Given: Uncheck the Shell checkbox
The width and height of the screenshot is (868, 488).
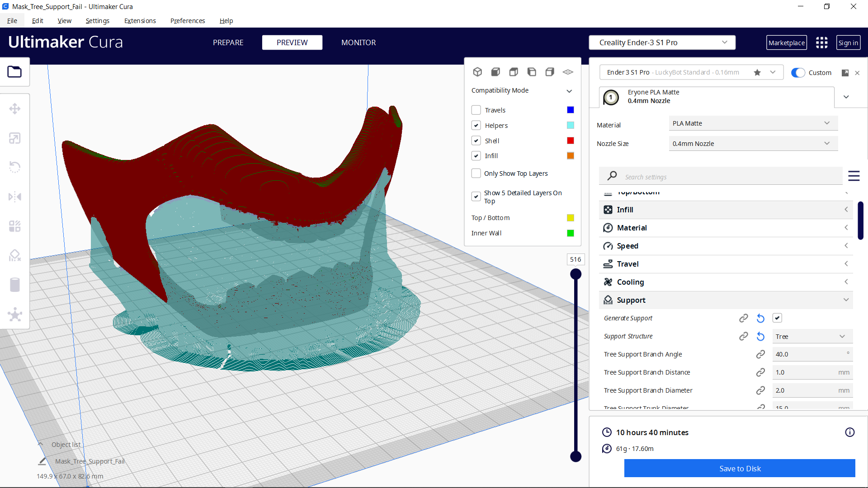Looking at the screenshot, I should point(476,141).
